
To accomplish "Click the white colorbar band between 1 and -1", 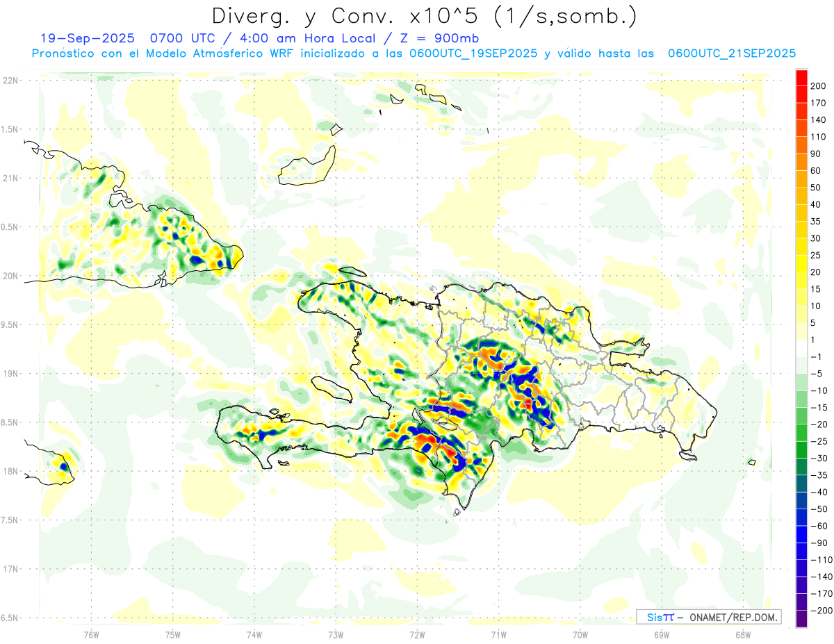I will click(x=802, y=348).
